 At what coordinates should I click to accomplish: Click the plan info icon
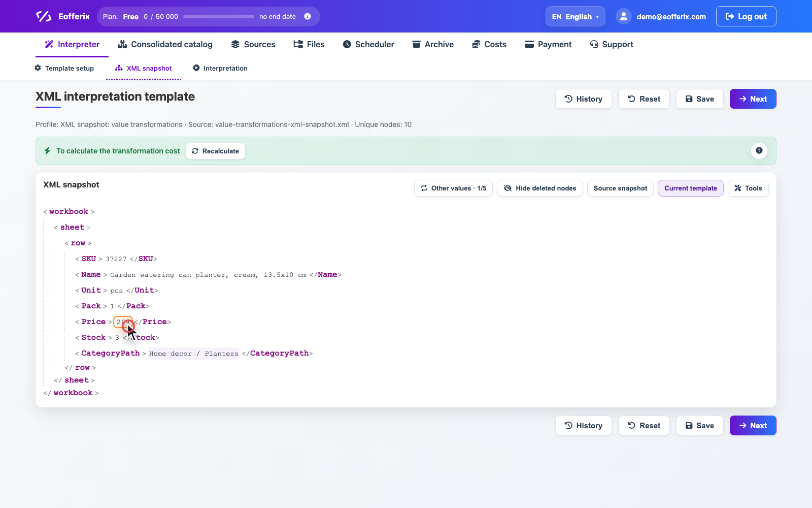pyautogui.click(x=308, y=16)
